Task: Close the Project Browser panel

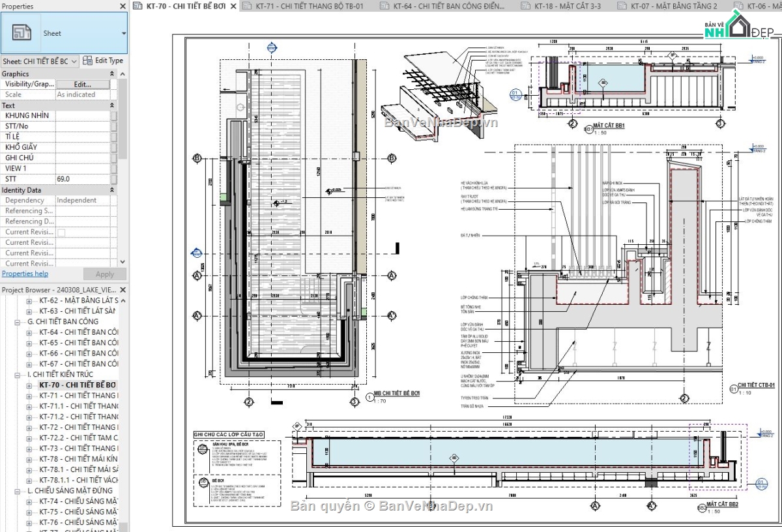Action: [x=123, y=289]
